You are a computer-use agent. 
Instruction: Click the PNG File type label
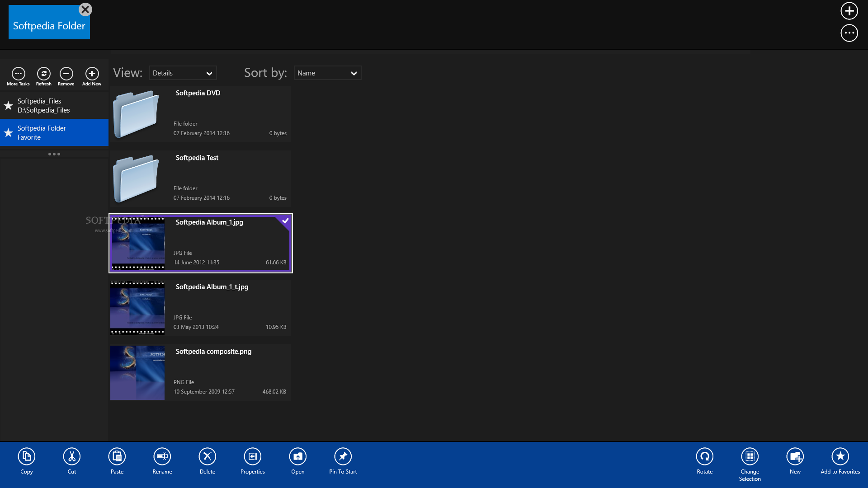tap(184, 382)
